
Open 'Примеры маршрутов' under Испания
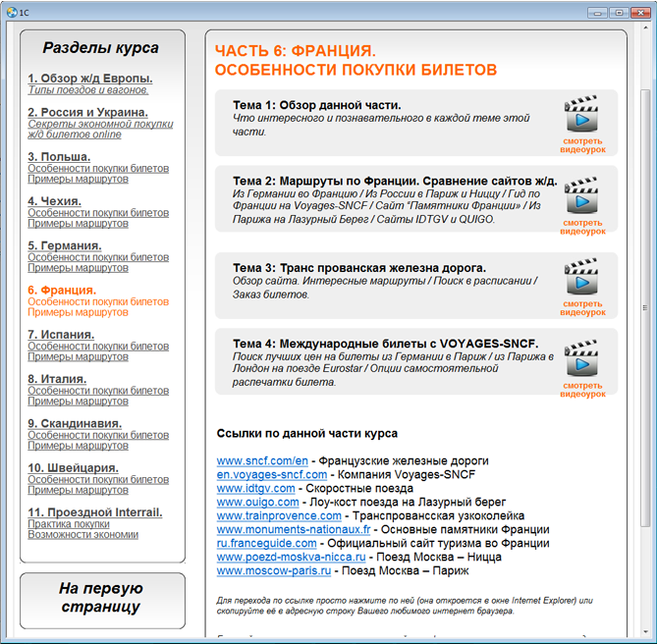pyautogui.click(x=78, y=356)
